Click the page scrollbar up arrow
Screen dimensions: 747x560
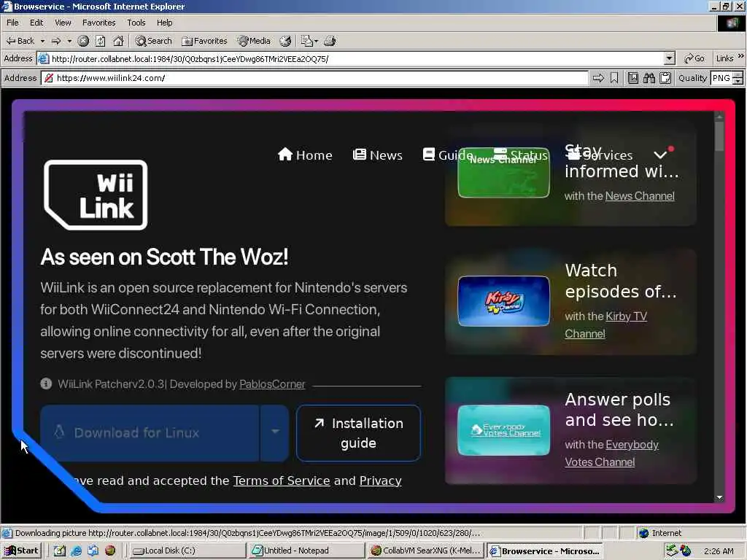coord(719,116)
